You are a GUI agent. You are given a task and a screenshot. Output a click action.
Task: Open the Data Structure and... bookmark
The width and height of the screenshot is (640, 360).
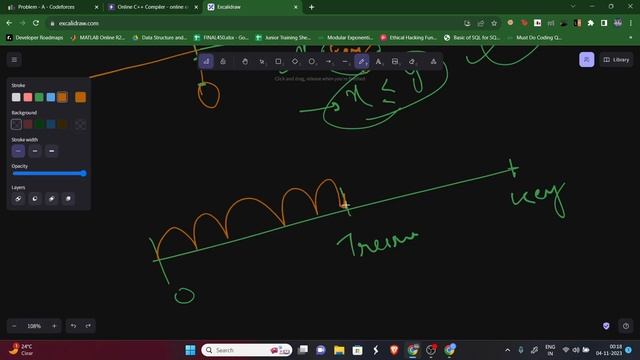pos(160,38)
